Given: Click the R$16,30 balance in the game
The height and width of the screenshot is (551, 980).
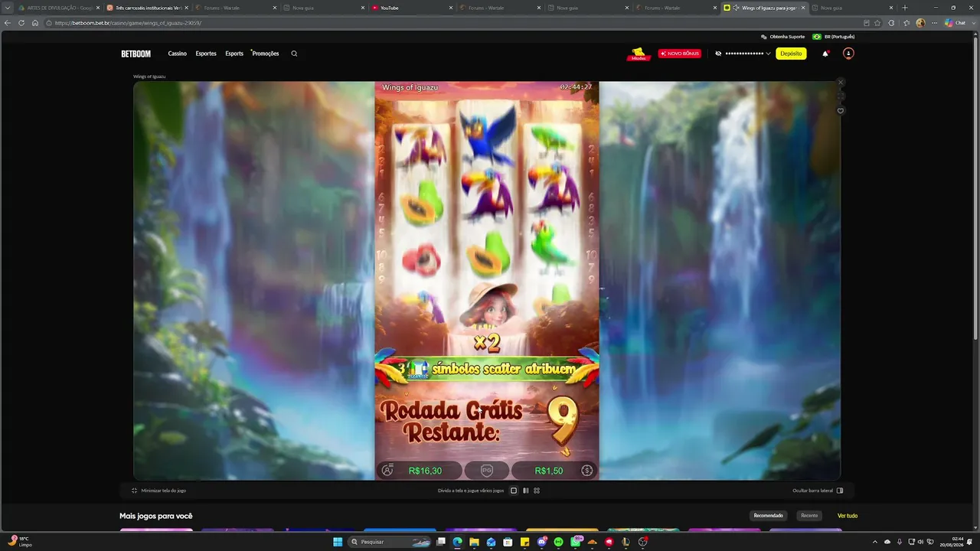Looking at the screenshot, I should click(x=426, y=471).
